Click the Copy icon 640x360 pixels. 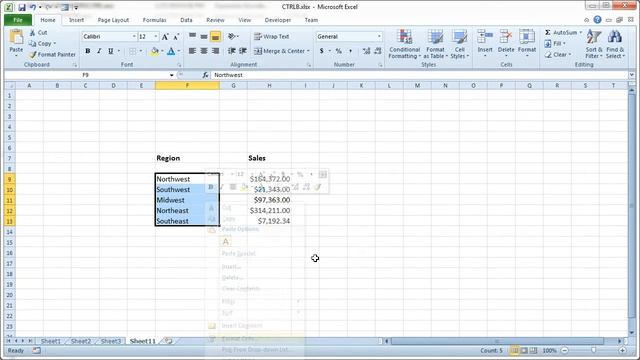[x=32, y=43]
